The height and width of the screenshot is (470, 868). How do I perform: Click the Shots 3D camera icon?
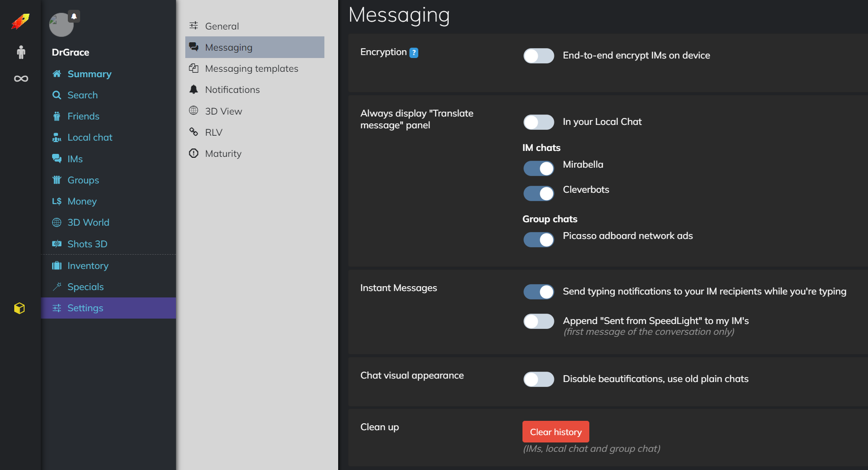[57, 244]
